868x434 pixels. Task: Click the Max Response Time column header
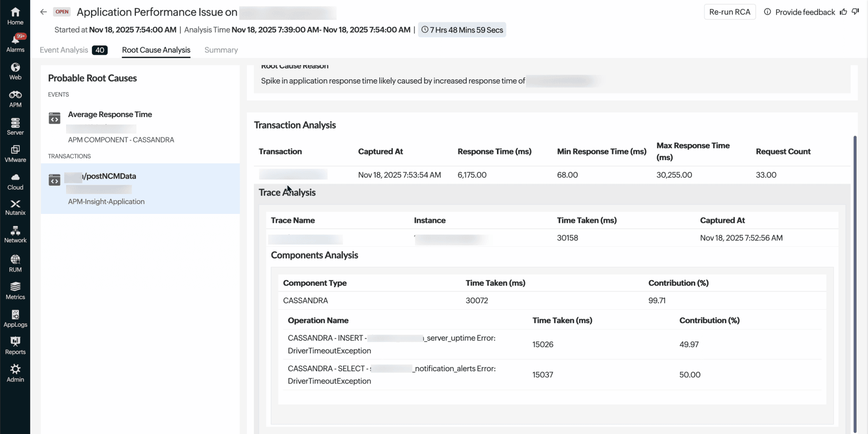pyautogui.click(x=693, y=151)
